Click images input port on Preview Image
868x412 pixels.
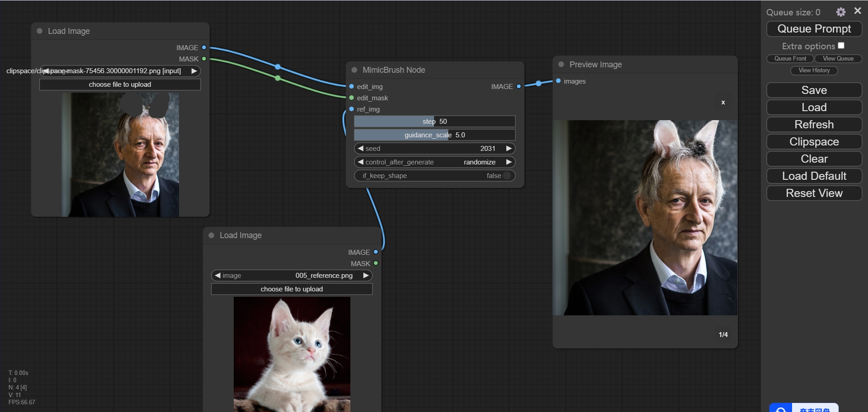tap(558, 81)
